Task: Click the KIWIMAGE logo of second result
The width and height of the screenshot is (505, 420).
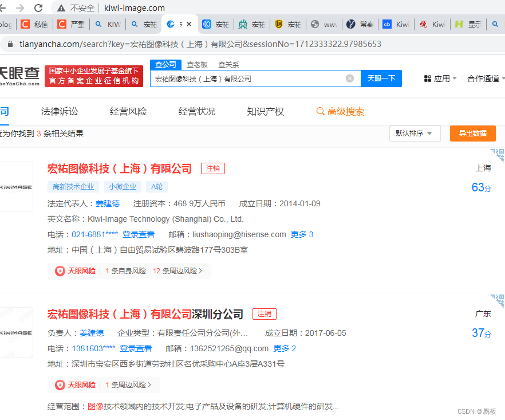Action: point(16,333)
